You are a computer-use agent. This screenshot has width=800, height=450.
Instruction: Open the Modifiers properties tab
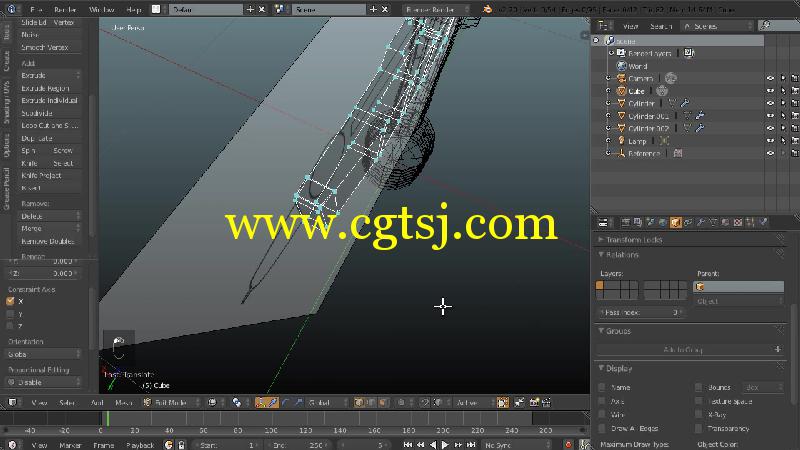(701, 222)
